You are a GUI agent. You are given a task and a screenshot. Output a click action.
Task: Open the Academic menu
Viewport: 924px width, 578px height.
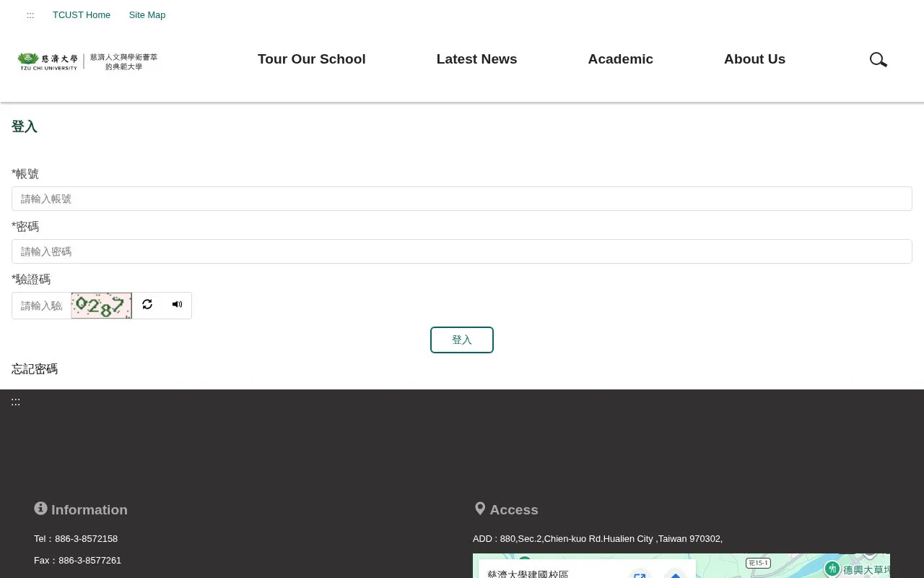point(620,59)
